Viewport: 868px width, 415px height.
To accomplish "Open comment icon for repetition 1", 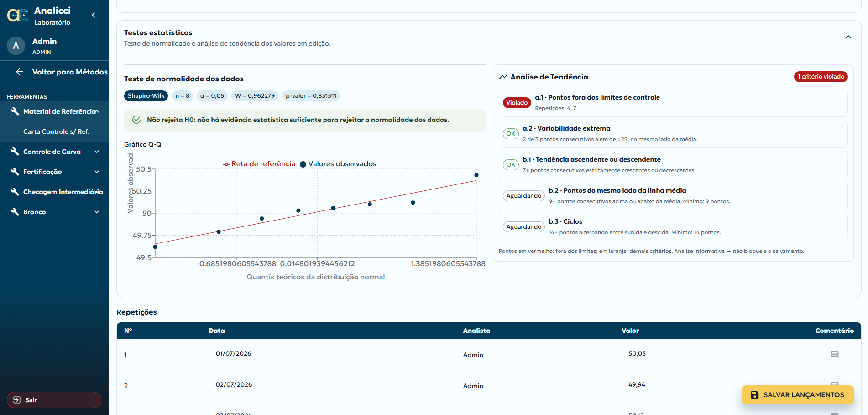I will [835, 355].
